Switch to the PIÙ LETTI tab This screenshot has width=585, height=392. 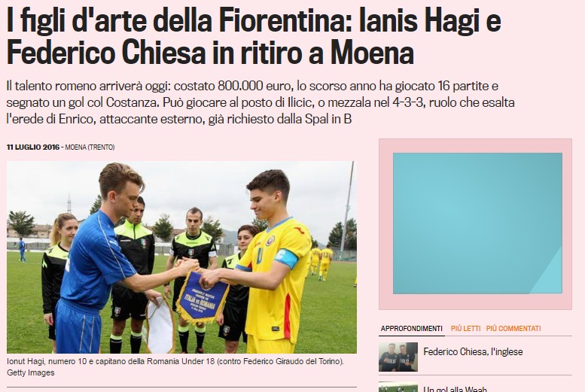click(465, 329)
